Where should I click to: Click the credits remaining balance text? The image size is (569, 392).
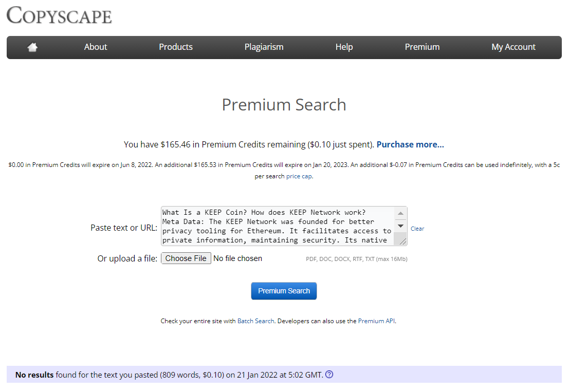249,145
